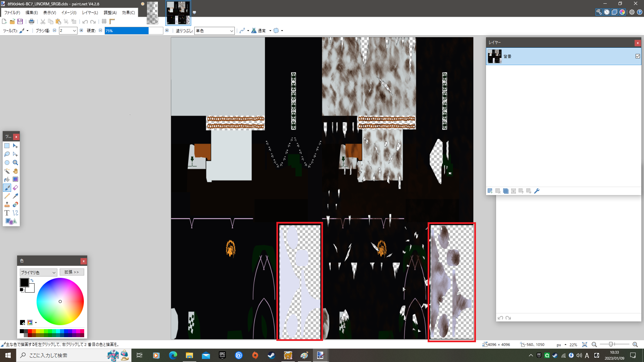Select the Zoom tool in Tools panel
The image size is (644, 362).
coord(15,163)
